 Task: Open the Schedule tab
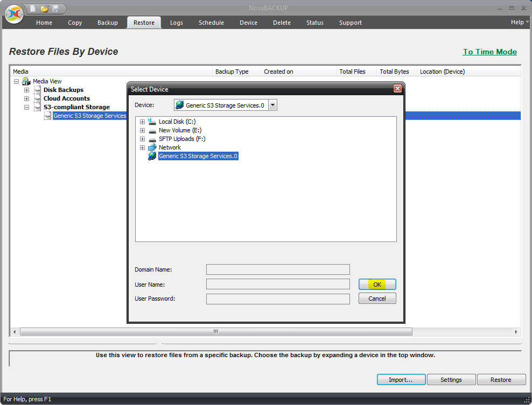point(212,23)
